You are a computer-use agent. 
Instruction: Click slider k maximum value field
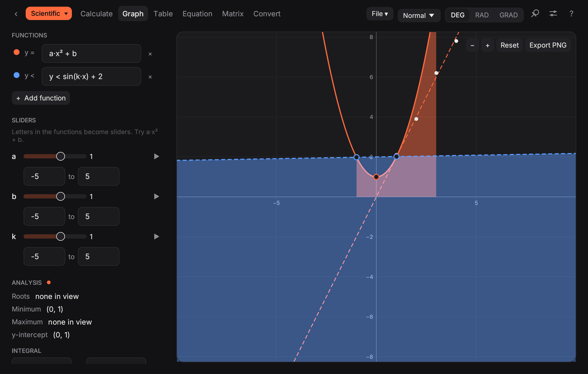point(99,256)
